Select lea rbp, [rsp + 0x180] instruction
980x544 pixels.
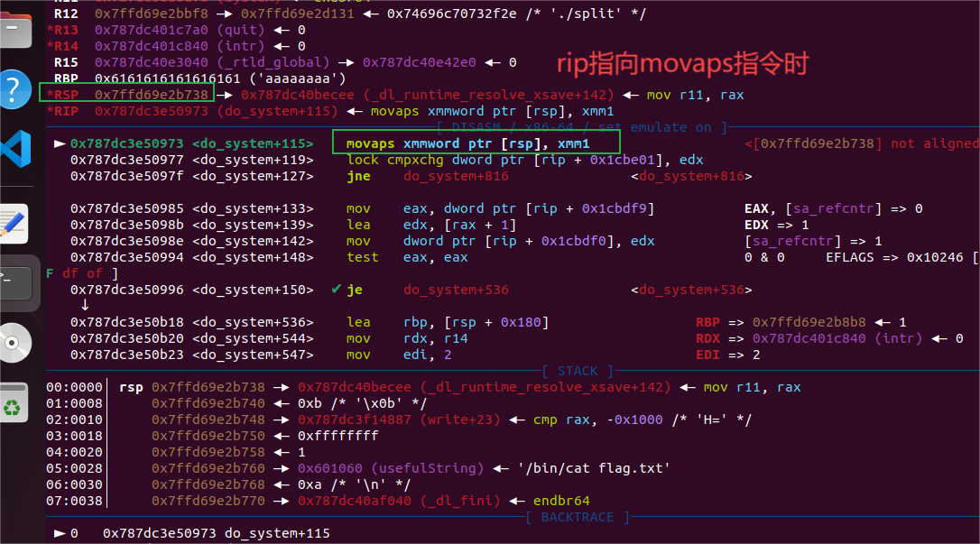click(x=448, y=322)
